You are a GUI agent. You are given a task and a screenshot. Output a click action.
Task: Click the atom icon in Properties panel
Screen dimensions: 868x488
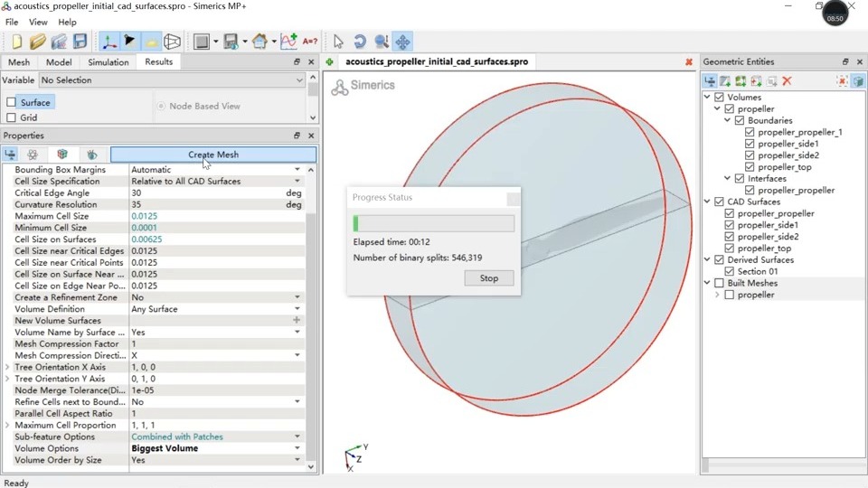33,155
